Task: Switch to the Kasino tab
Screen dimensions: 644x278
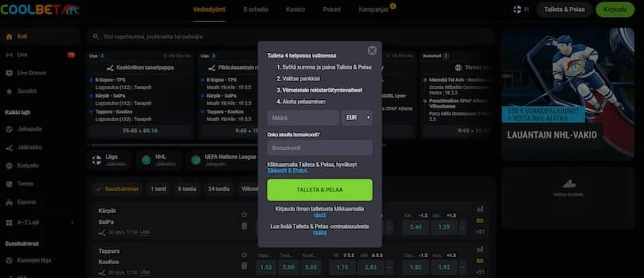Action: pyautogui.click(x=295, y=9)
